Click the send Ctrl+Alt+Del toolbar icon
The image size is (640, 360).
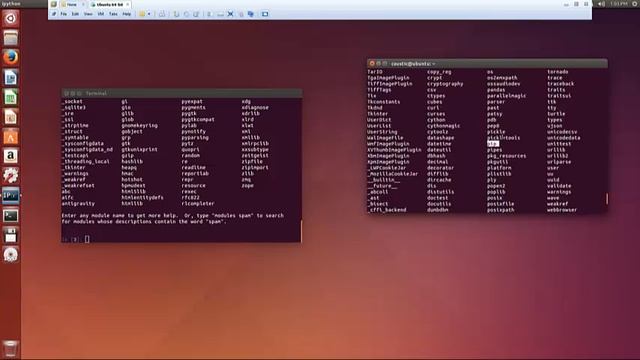(x=162, y=14)
